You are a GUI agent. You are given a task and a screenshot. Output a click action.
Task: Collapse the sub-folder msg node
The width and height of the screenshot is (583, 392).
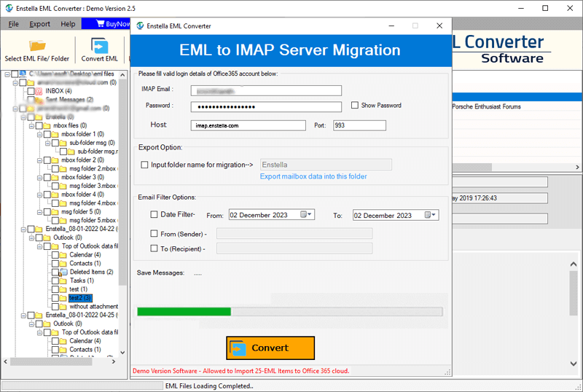click(x=47, y=143)
